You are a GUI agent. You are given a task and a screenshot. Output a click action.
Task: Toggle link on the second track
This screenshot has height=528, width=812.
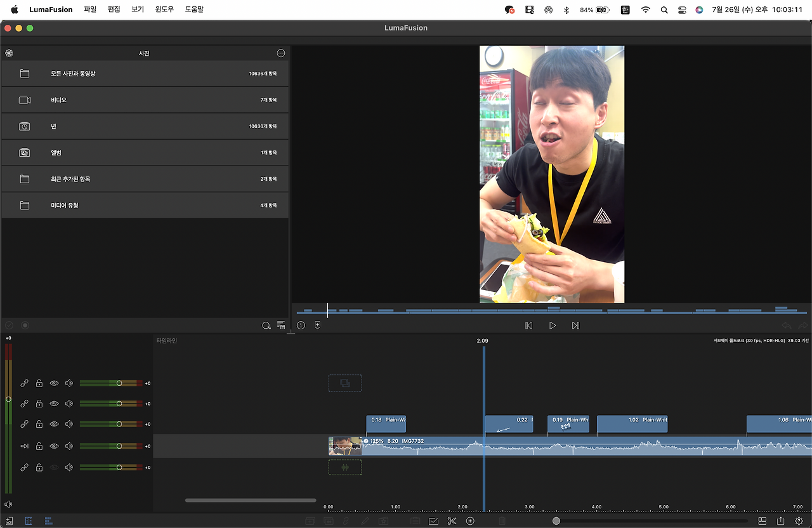coord(24,404)
